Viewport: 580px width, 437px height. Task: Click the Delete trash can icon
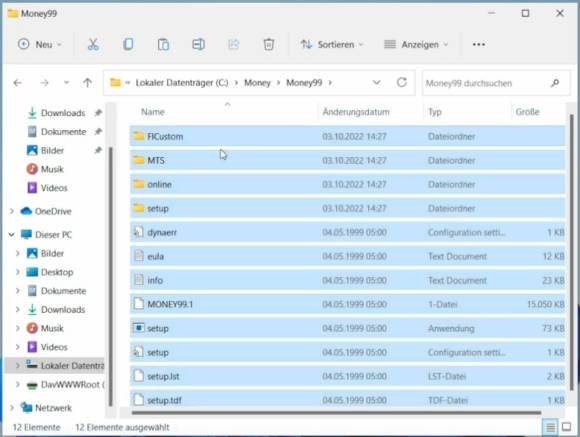coord(269,44)
